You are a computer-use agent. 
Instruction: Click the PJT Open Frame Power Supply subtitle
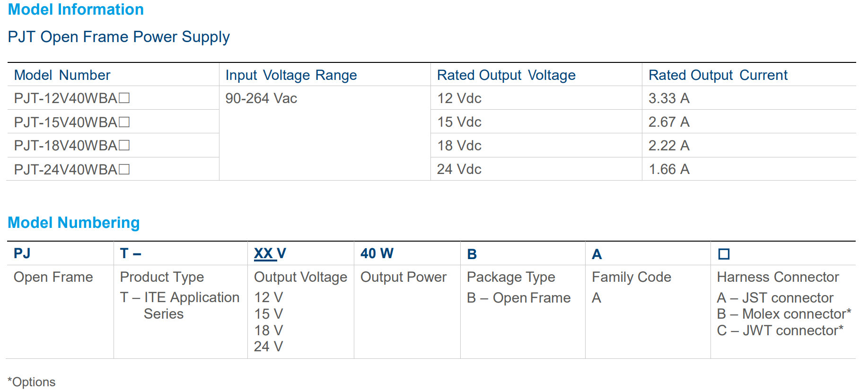coord(119,37)
